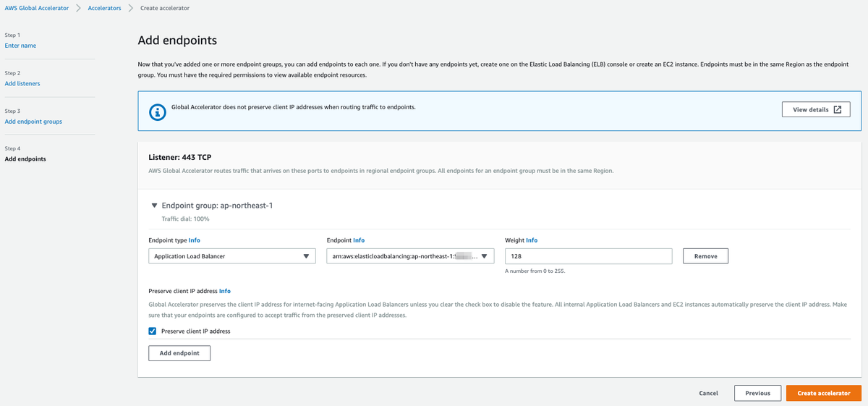Uncheck Preserve client IP address checkbox
The height and width of the screenshot is (406, 868).
pos(152,331)
